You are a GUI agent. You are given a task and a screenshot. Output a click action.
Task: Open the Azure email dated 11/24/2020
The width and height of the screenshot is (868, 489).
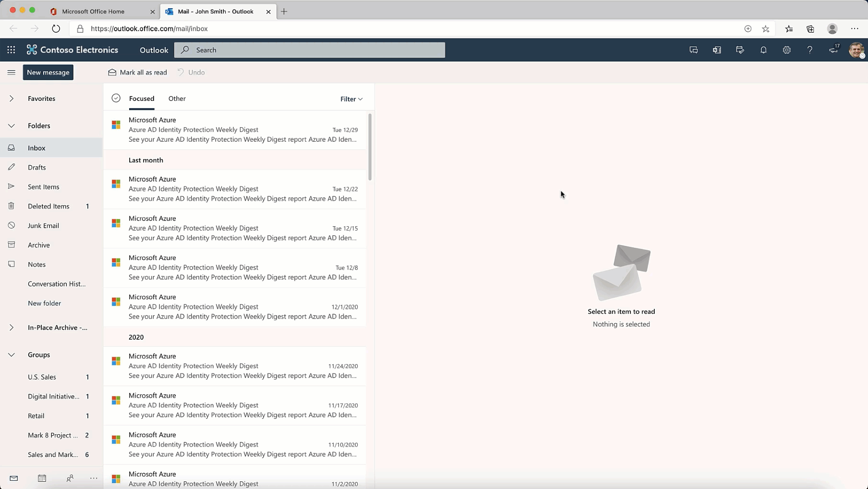pos(235,366)
